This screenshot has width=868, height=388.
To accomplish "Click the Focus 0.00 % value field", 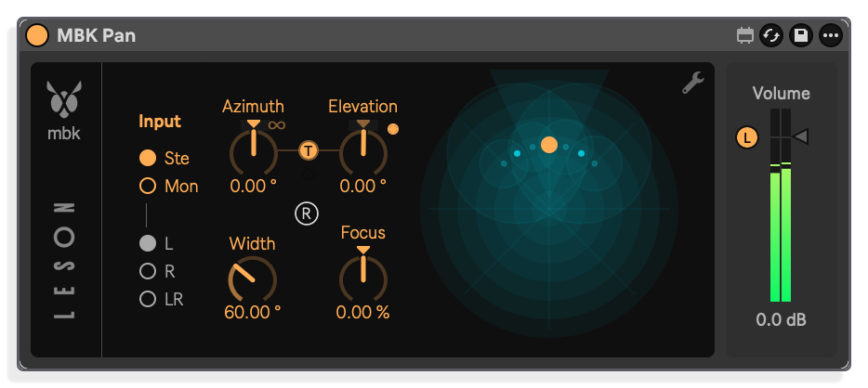I will tap(362, 312).
